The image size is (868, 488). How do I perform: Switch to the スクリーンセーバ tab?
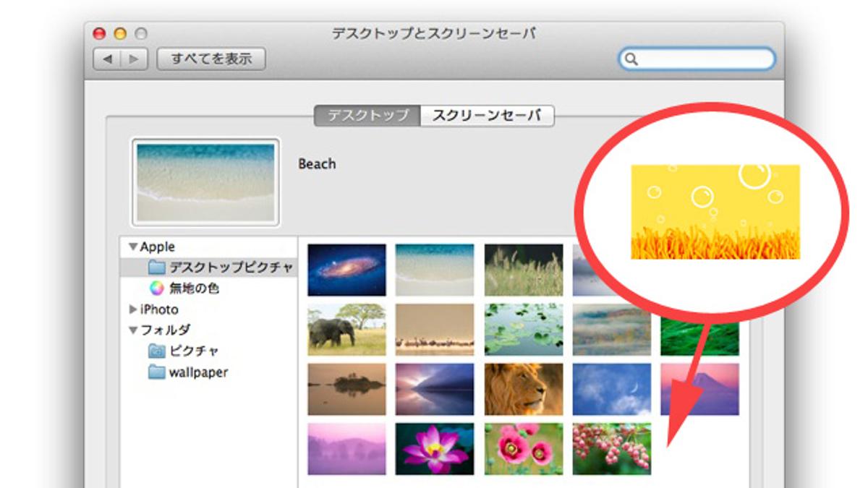point(487,116)
